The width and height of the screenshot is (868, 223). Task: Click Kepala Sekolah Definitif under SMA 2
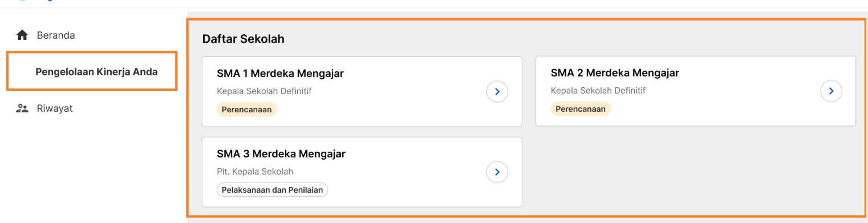click(x=598, y=91)
